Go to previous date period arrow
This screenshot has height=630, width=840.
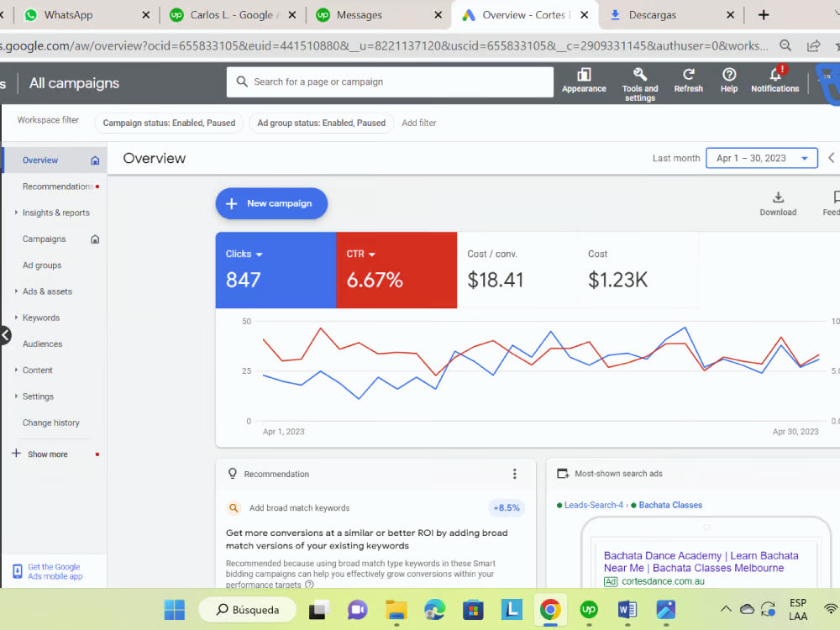pos(831,158)
